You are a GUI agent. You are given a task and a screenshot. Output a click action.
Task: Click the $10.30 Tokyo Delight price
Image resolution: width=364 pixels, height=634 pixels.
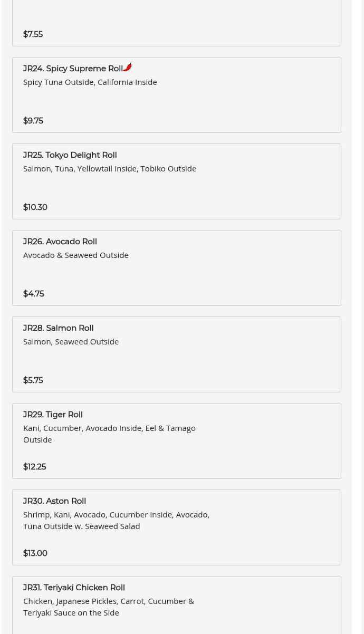(x=35, y=207)
